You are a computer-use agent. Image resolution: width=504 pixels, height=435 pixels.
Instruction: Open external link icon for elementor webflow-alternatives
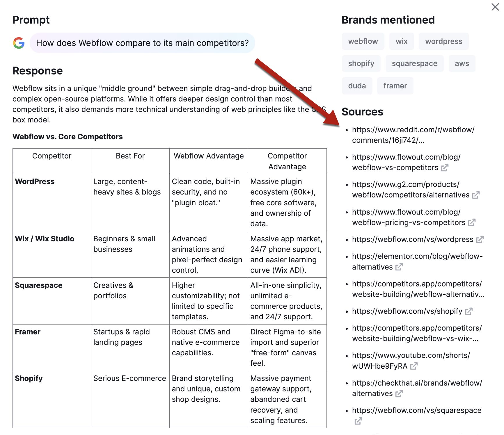tap(399, 267)
